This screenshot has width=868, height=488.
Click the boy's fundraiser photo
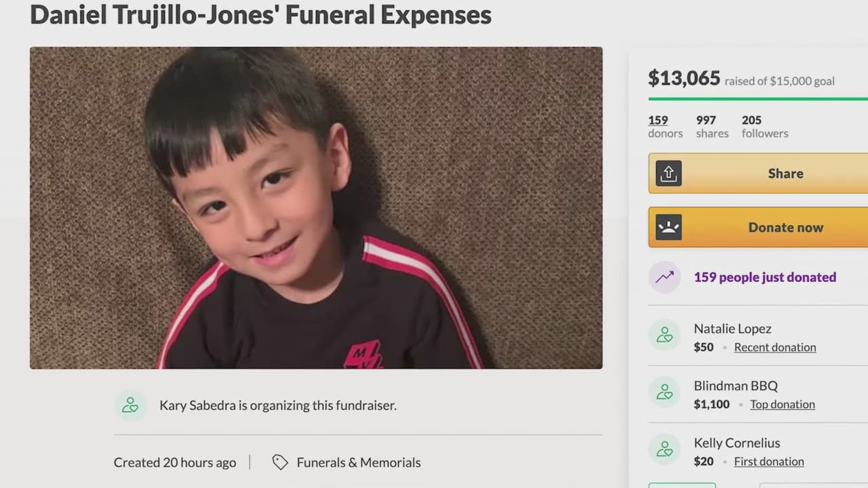click(316, 207)
